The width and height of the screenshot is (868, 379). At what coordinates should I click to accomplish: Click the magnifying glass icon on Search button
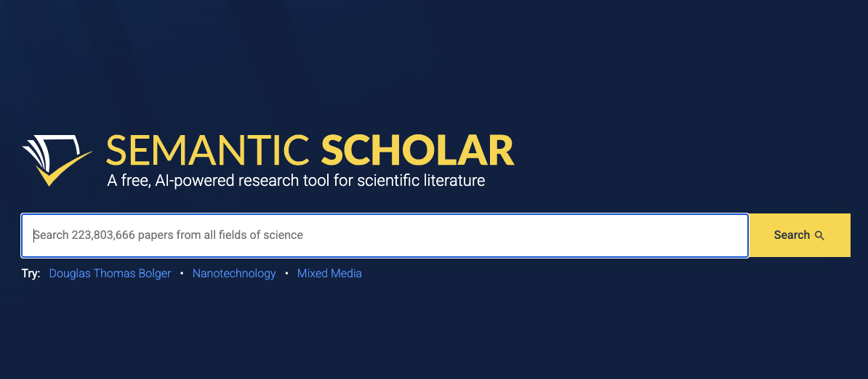(x=820, y=236)
